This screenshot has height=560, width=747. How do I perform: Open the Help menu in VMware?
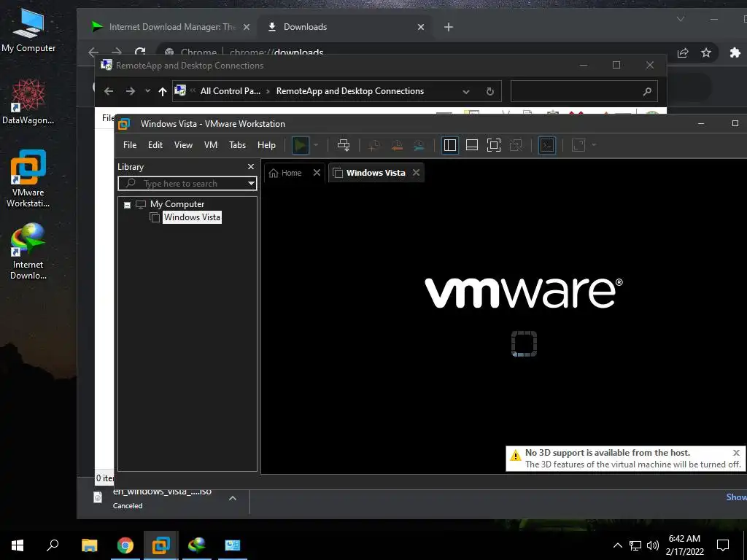click(x=266, y=145)
